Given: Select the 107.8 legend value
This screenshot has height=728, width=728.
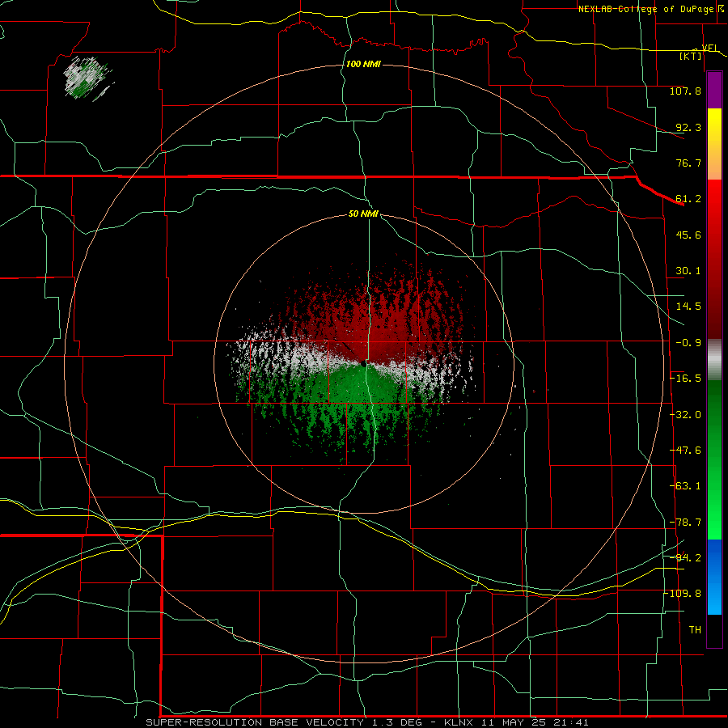Looking at the screenshot, I should coord(685,91).
